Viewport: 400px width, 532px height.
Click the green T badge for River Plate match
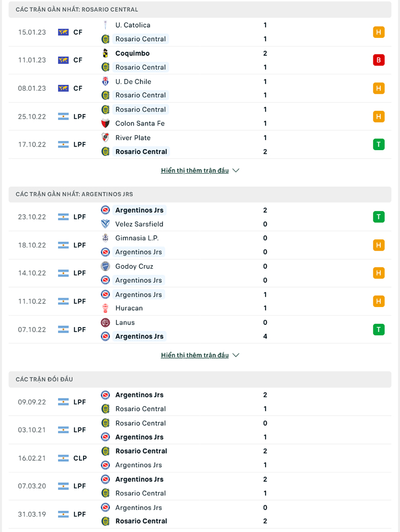[378, 145]
